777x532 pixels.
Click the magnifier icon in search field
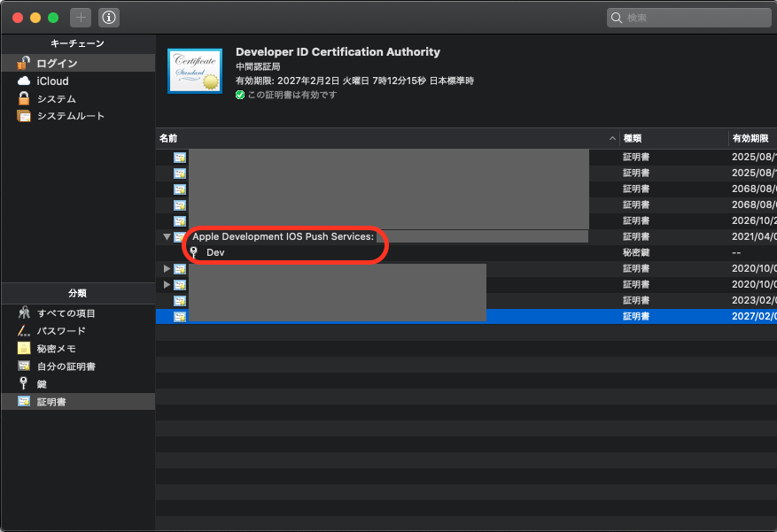[x=616, y=18]
